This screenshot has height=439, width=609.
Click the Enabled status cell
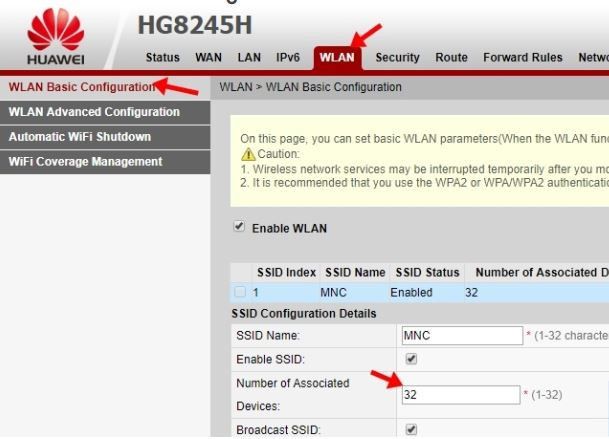(411, 292)
